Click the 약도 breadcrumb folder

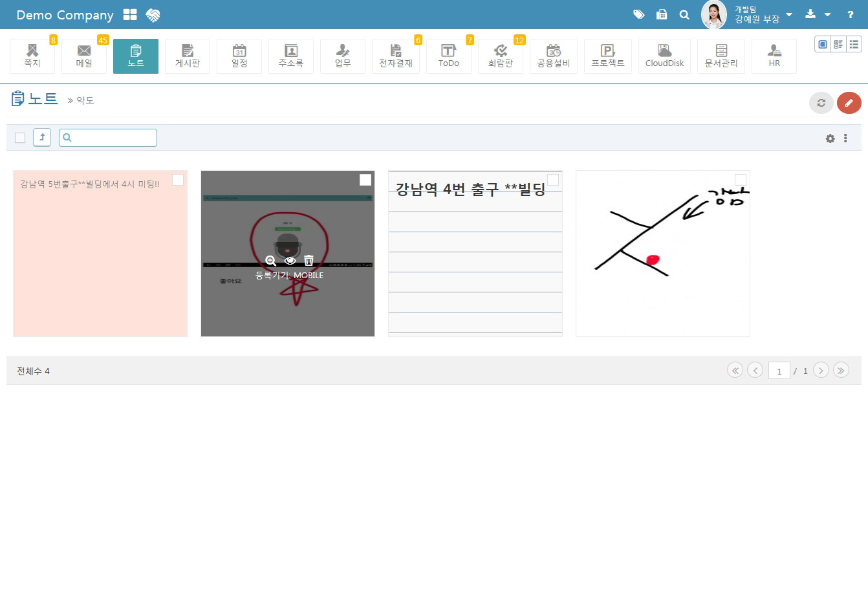click(85, 100)
